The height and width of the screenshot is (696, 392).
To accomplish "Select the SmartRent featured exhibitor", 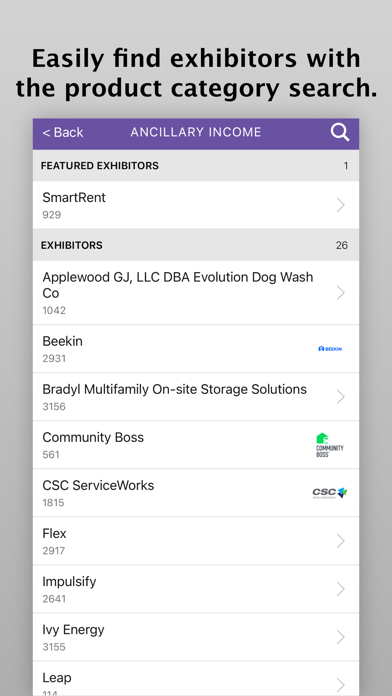I will pyautogui.click(x=196, y=205).
